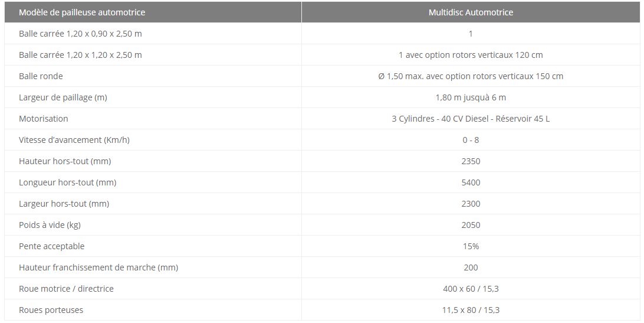644x323 pixels.
Task: Click '1 avec option rotors verticaux 120 cm'
Action: pyautogui.click(x=471, y=55)
